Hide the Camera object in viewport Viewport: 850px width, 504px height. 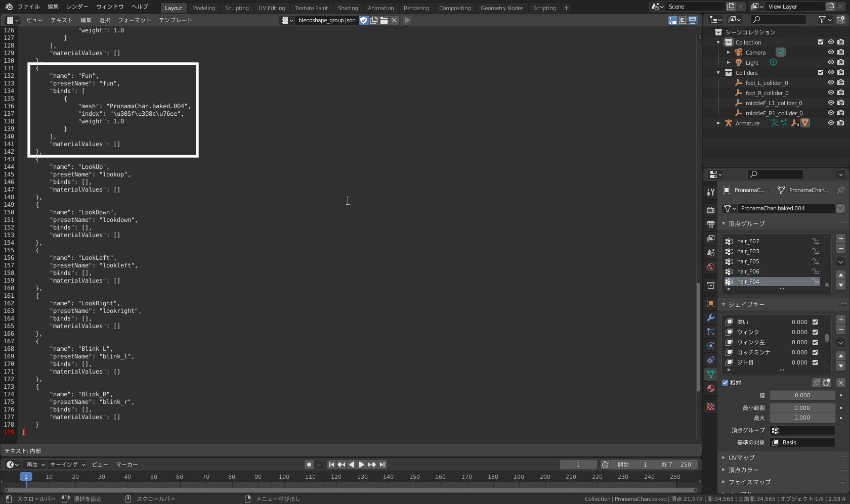[x=831, y=53]
